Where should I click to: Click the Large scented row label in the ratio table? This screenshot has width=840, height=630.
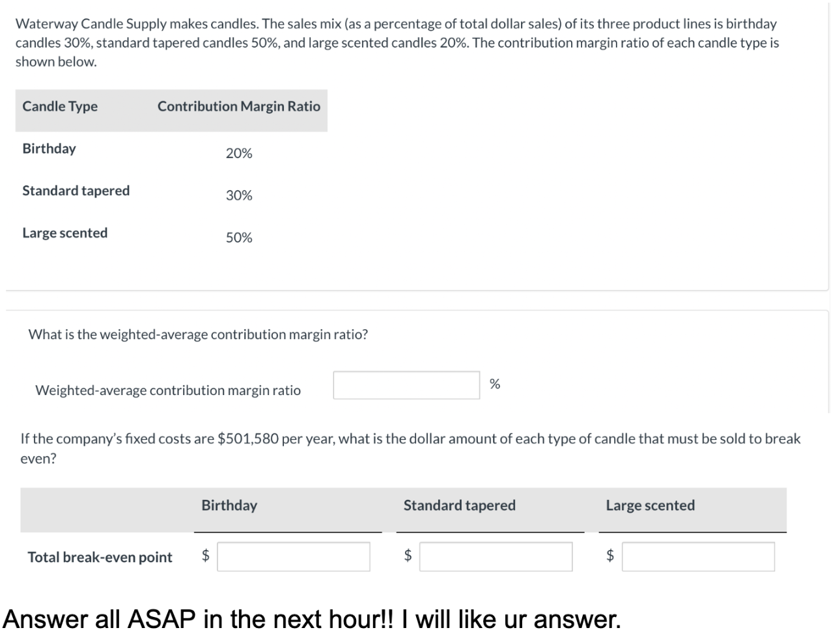(65, 233)
